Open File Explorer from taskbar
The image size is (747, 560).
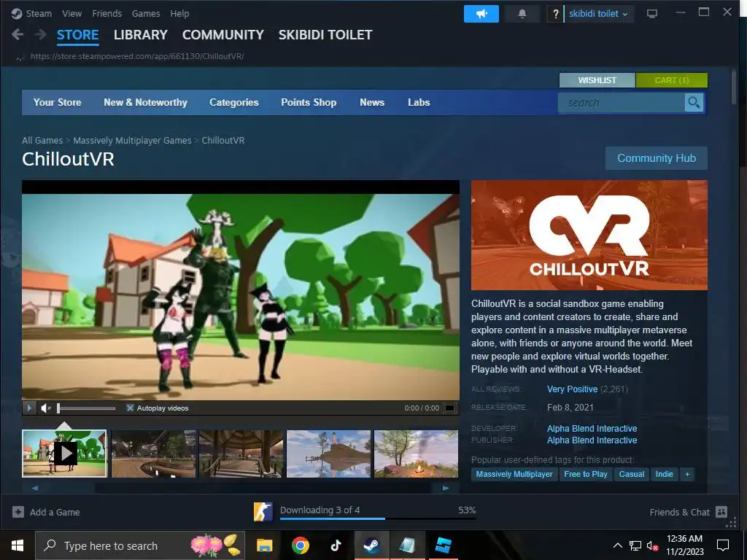(x=264, y=545)
